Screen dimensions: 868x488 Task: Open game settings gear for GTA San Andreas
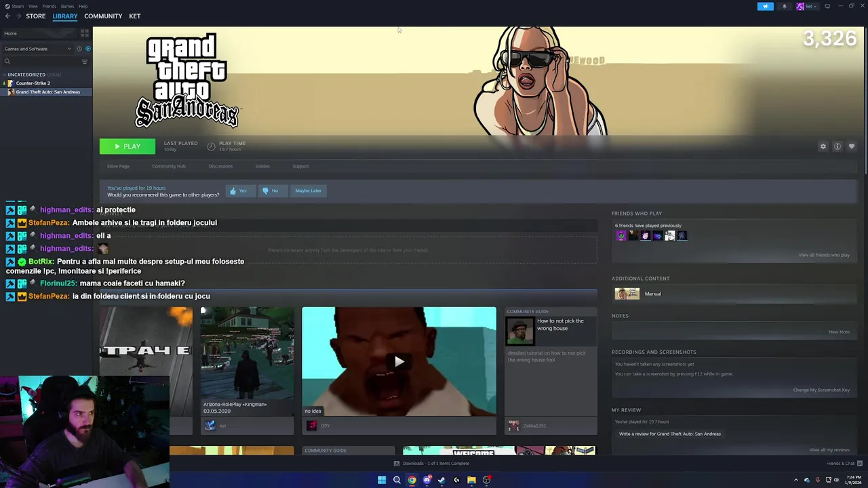click(823, 146)
